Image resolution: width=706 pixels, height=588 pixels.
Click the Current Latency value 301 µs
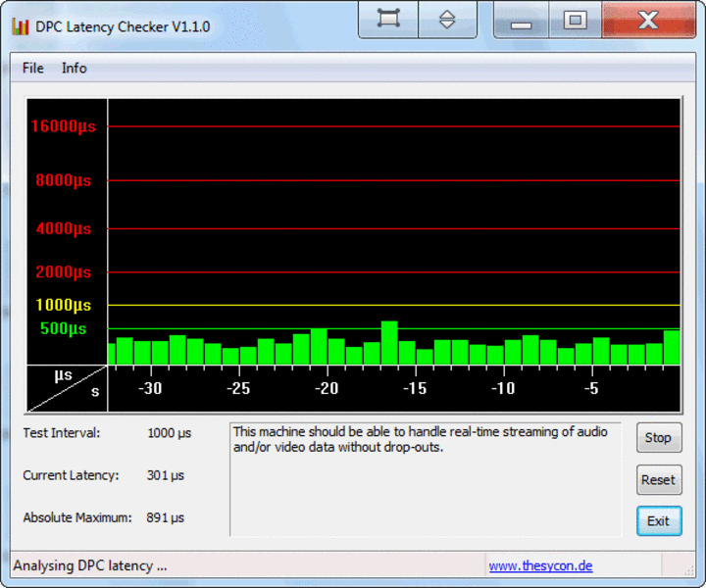(166, 475)
